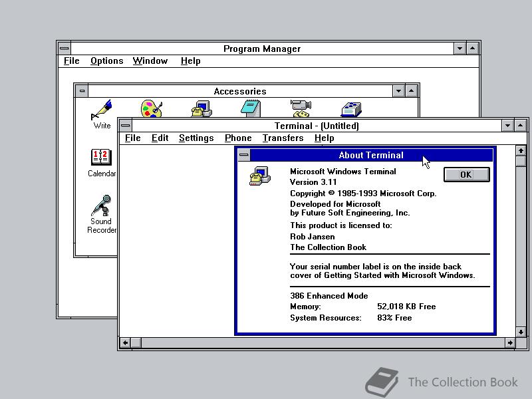Click Terminal vertical scrollbar up arrow
Image resolution: width=532 pixels, height=399 pixels.
[521, 150]
